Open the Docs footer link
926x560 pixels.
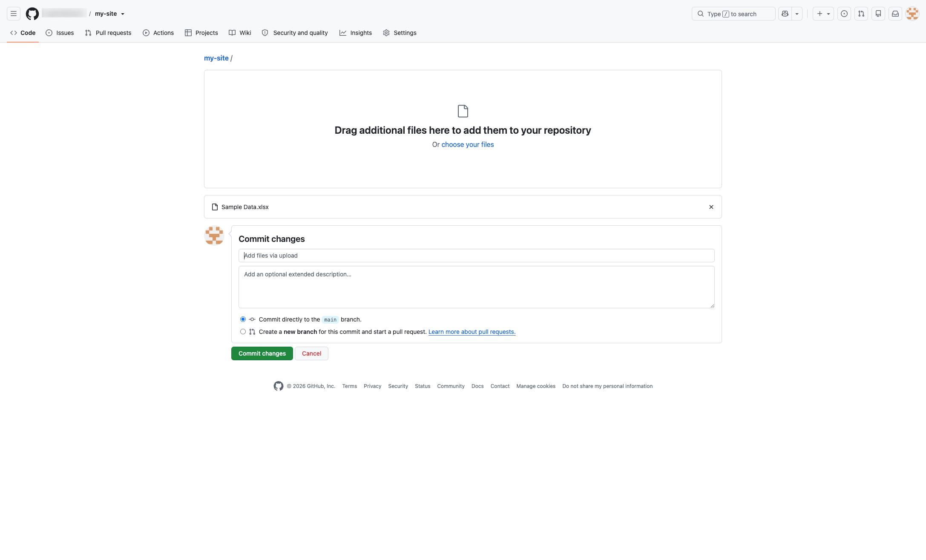tap(477, 386)
